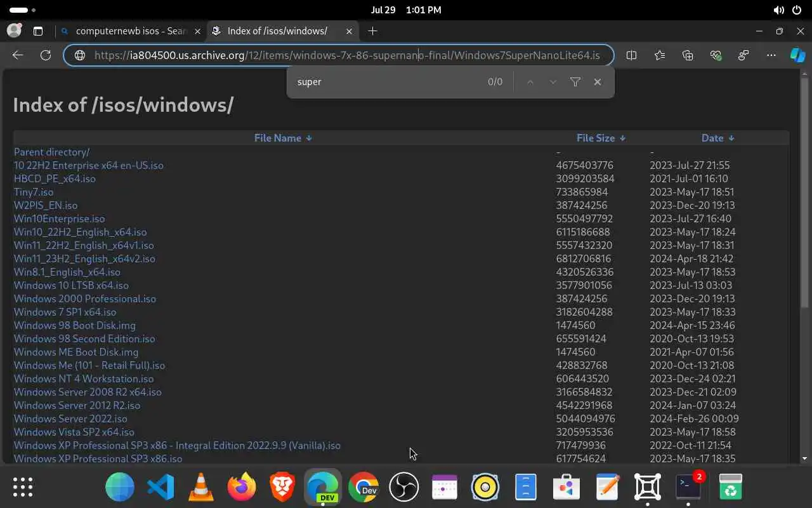812x508 pixels.
Task: Click Win8.1_English_x64.iso link
Action: pyautogui.click(x=67, y=272)
